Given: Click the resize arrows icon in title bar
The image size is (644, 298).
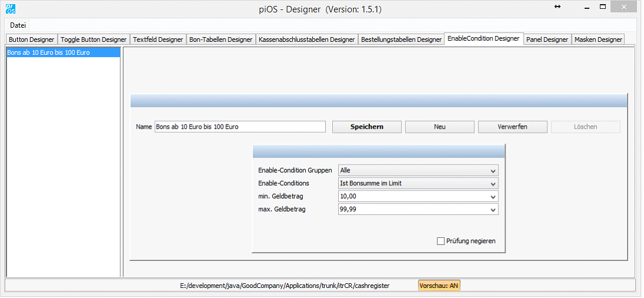Looking at the screenshot, I should click(557, 7).
